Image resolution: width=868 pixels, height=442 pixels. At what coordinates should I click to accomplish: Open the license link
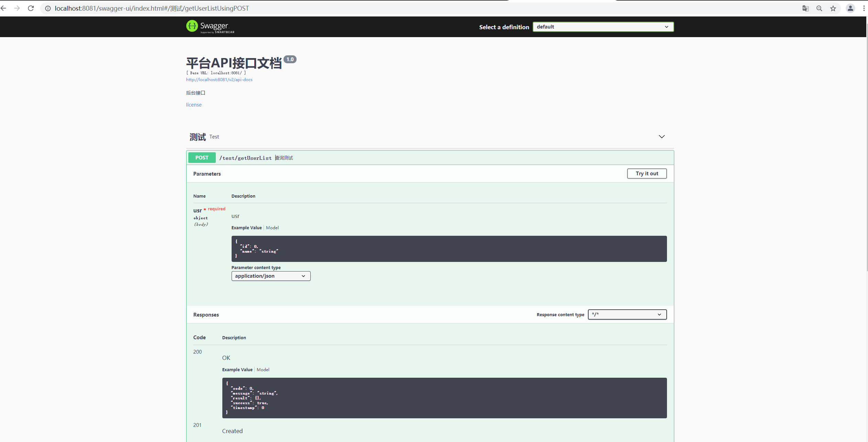(194, 105)
